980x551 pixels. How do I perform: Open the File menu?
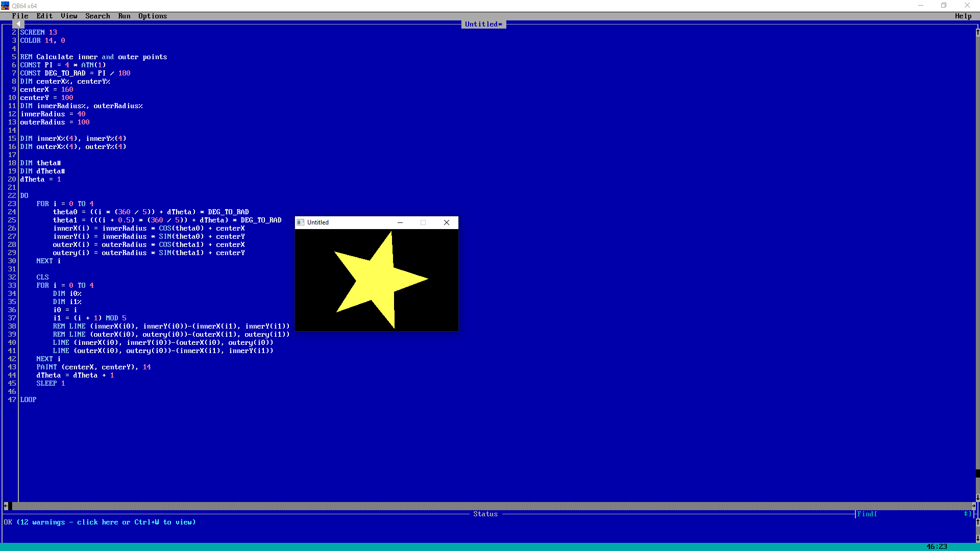pos(20,16)
